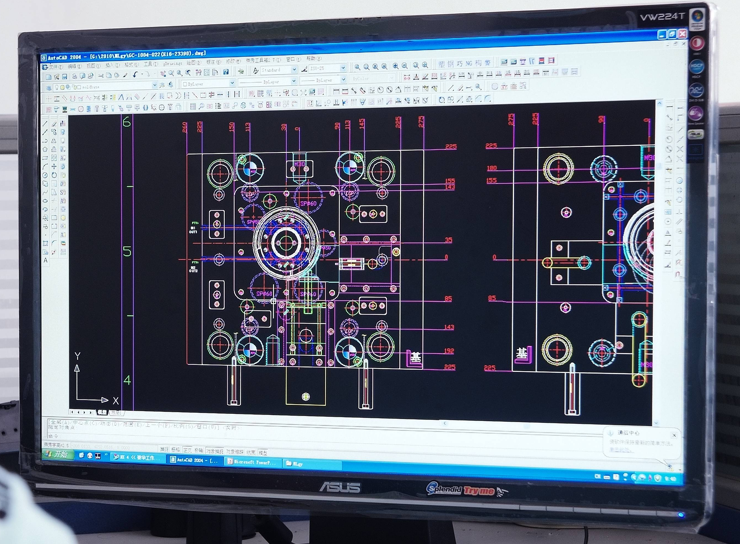Click Zoom Previous in the standard toolbar
740x560 pixels.
(x=188, y=73)
